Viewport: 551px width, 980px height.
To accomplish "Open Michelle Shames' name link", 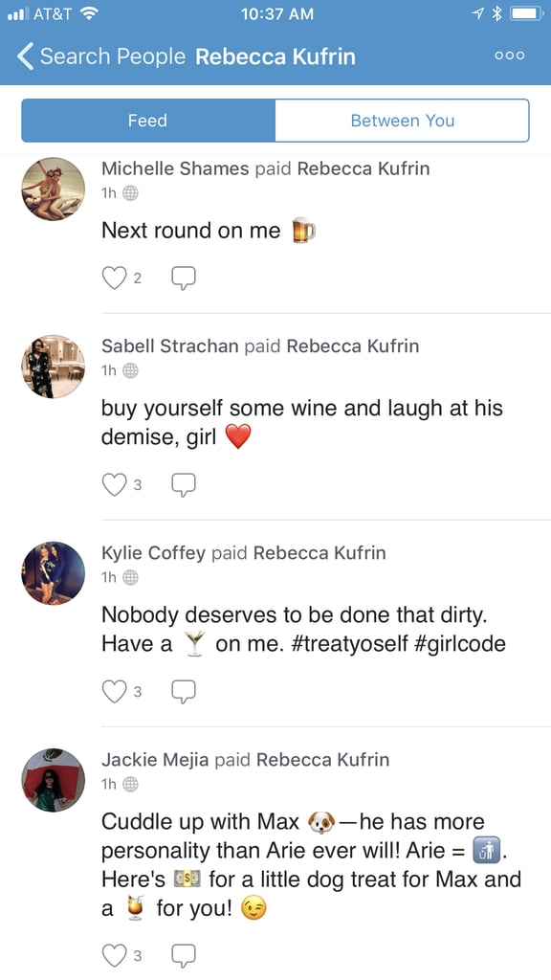I will [175, 168].
